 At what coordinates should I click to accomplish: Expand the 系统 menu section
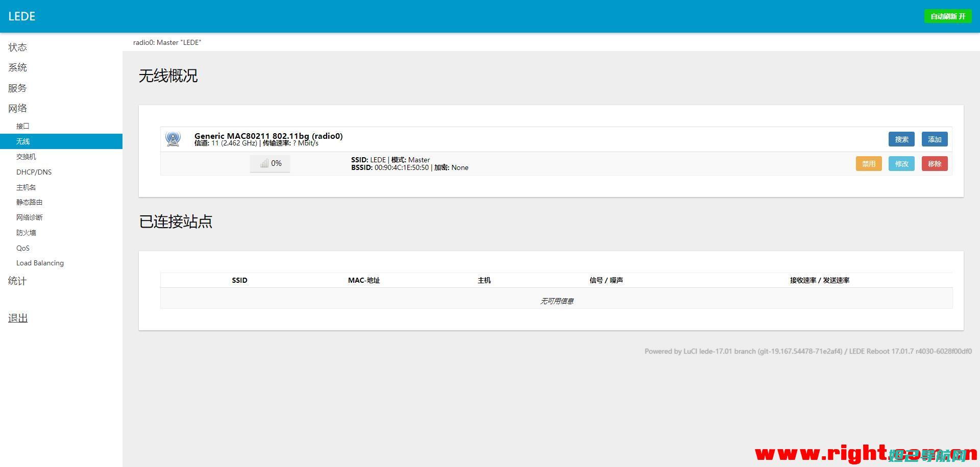pyautogui.click(x=18, y=67)
